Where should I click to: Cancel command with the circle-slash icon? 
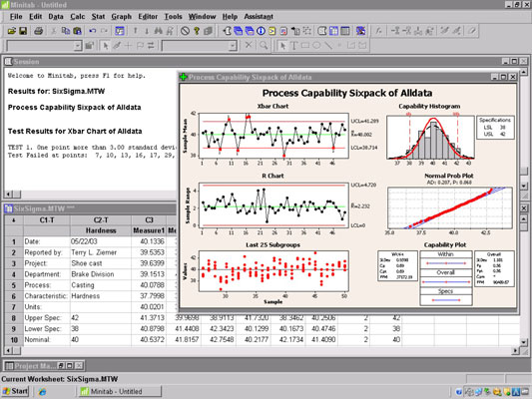coord(185,31)
